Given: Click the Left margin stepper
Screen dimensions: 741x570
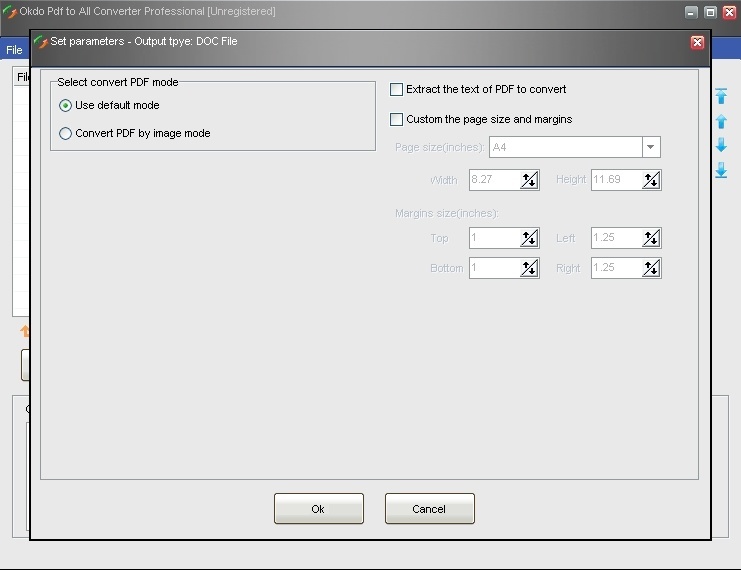Looking at the screenshot, I should 651,238.
